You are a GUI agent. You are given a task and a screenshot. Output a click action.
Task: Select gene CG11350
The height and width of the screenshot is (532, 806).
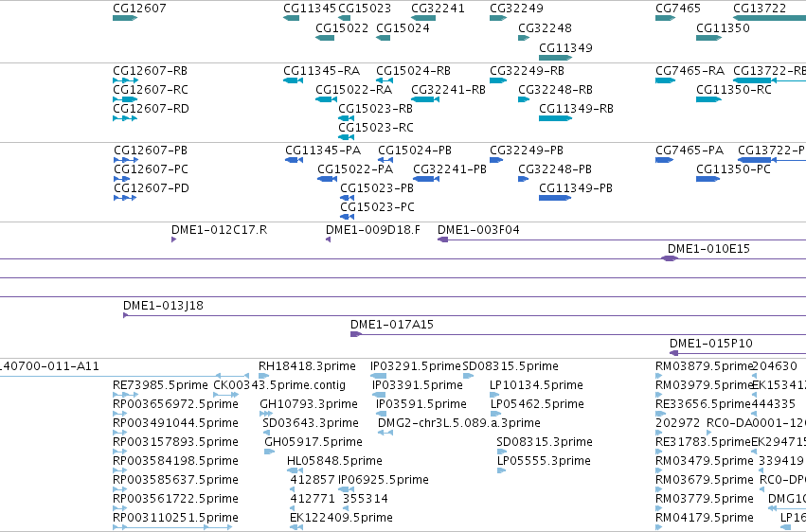708,38
